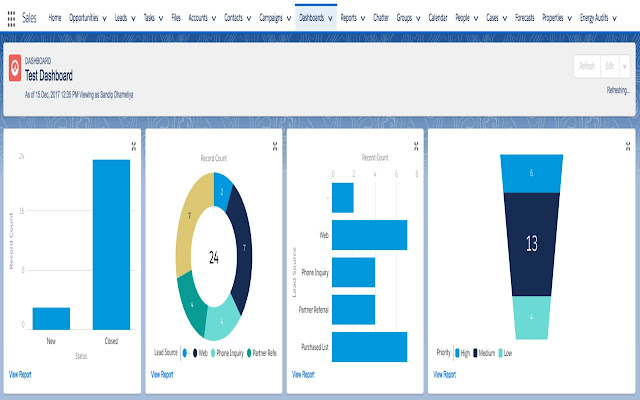This screenshot has height=400, width=640.
Task: Open View Report under the Status bar chart
Action: tap(20, 374)
